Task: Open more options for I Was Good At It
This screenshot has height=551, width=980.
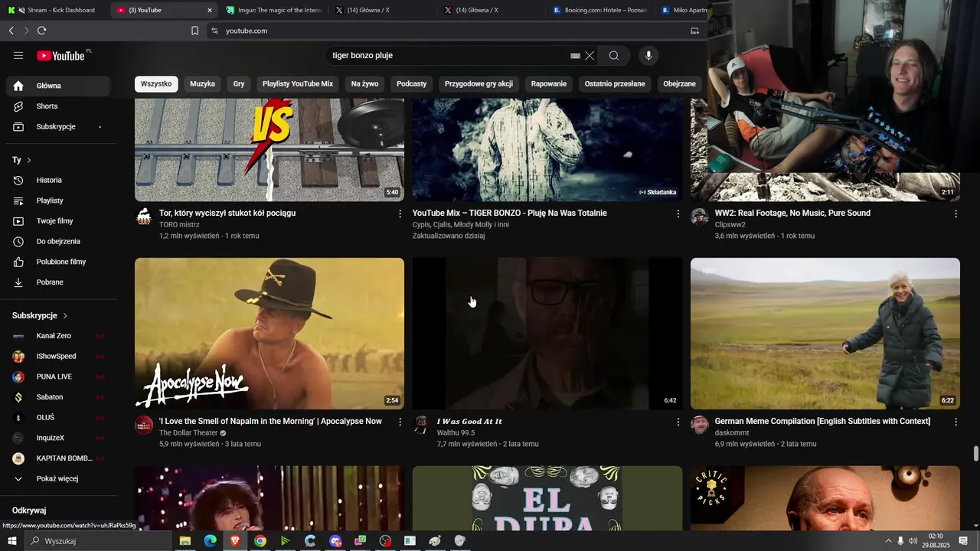Action: pos(678,422)
